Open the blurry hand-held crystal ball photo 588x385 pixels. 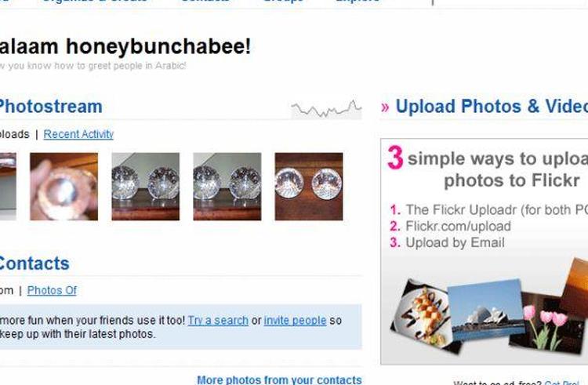point(64,187)
